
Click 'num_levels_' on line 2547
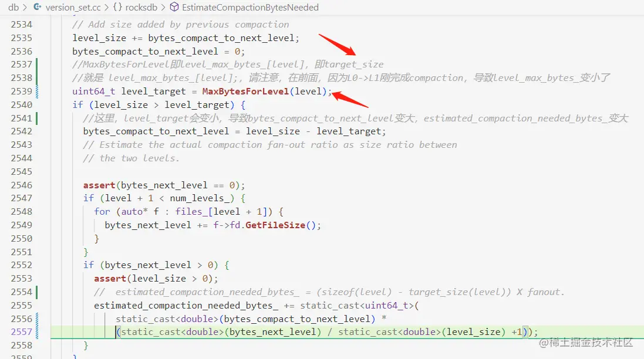(x=200, y=199)
